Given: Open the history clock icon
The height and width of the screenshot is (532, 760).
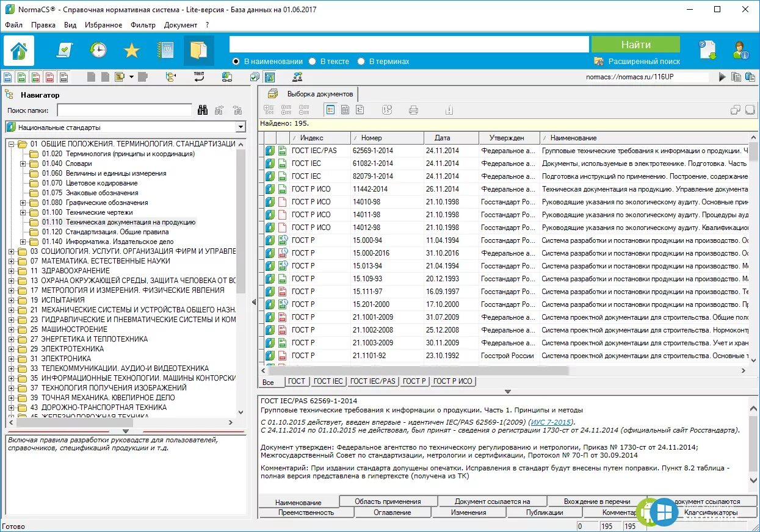Looking at the screenshot, I should coord(98,50).
